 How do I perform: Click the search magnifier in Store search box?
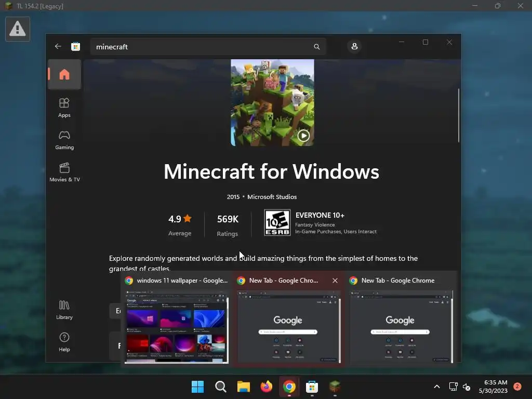(x=316, y=47)
